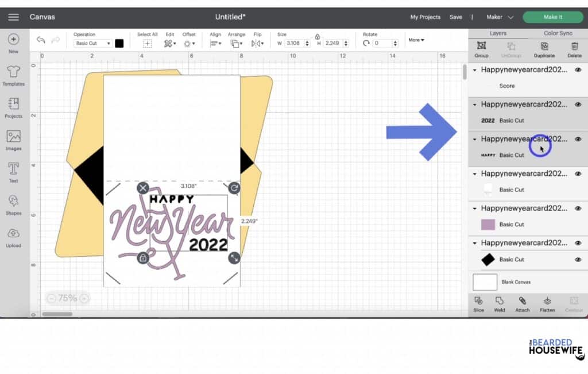Click the Make It button
This screenshot has height=374, width=588.
click(x=552, y=17)
